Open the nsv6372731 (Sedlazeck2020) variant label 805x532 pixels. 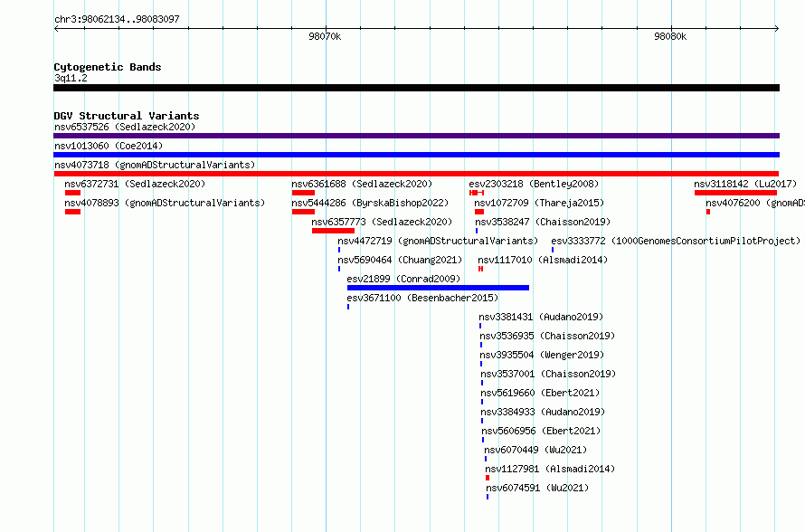click(x=135, y=184)
